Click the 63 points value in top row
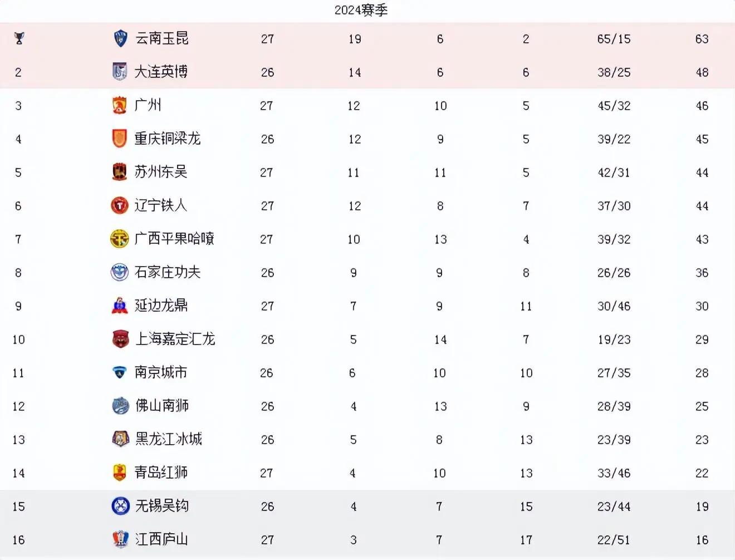 click(702, 39)
